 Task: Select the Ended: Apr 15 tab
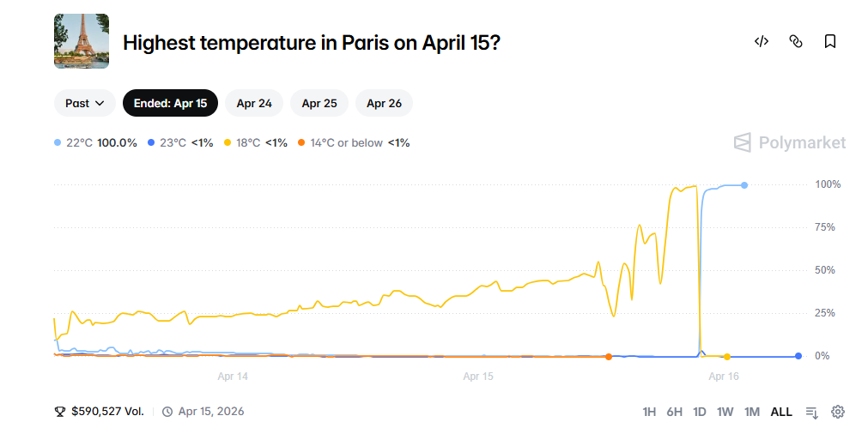(x=170, y=103)
